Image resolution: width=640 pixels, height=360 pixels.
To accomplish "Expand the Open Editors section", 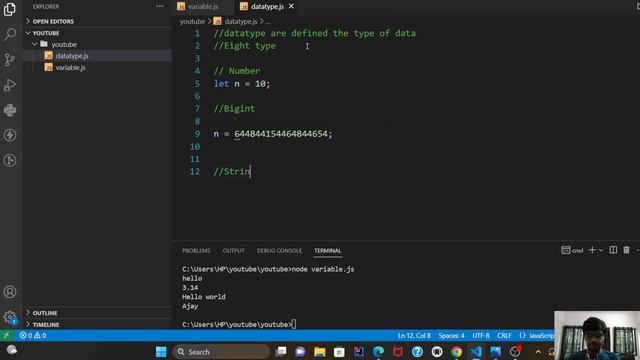I will 97,21.
